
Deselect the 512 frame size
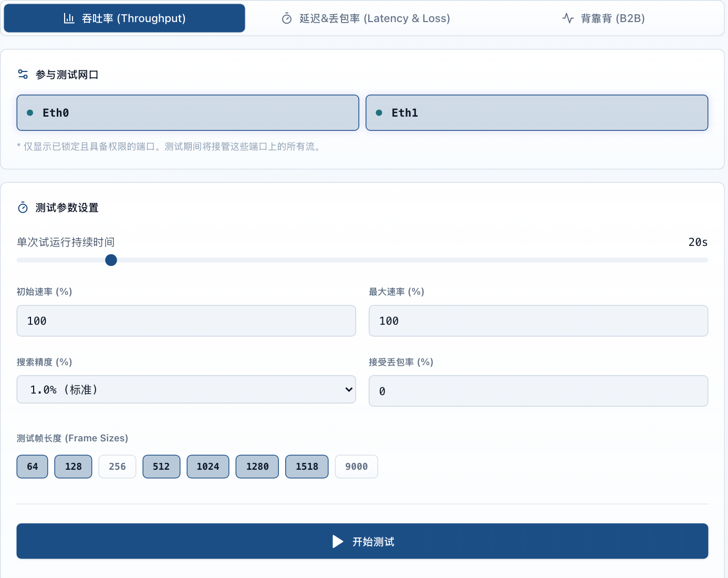point(161,467)
